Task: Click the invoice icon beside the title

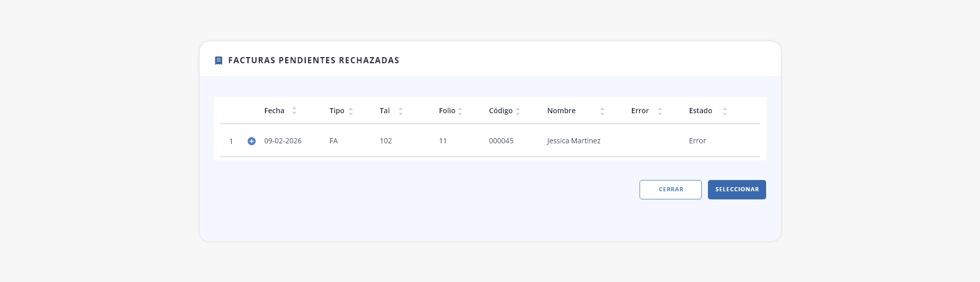Action: [218, 61]
